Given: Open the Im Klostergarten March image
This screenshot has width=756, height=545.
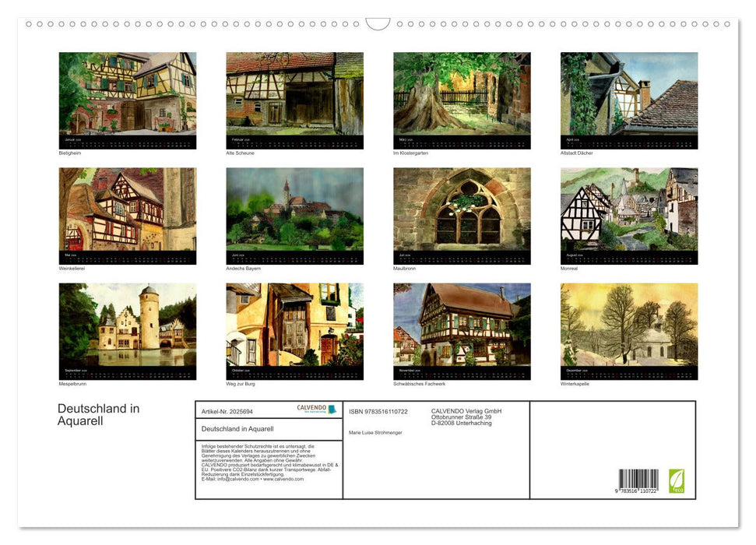Looking at the screenshot, I should click(x=462, y=95).
